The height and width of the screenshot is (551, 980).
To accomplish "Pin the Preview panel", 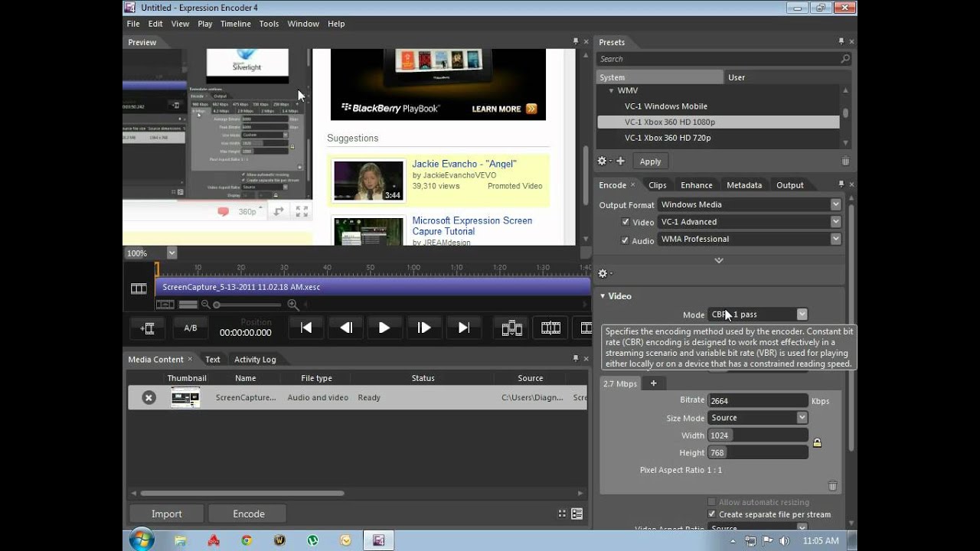I will [576, 42].
